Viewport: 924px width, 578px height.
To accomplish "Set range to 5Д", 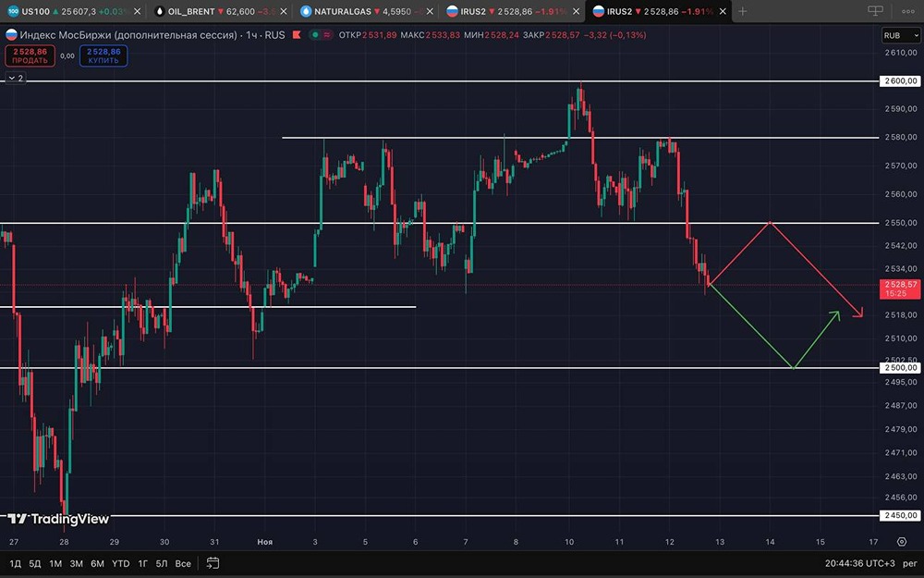I will (35, 563).
